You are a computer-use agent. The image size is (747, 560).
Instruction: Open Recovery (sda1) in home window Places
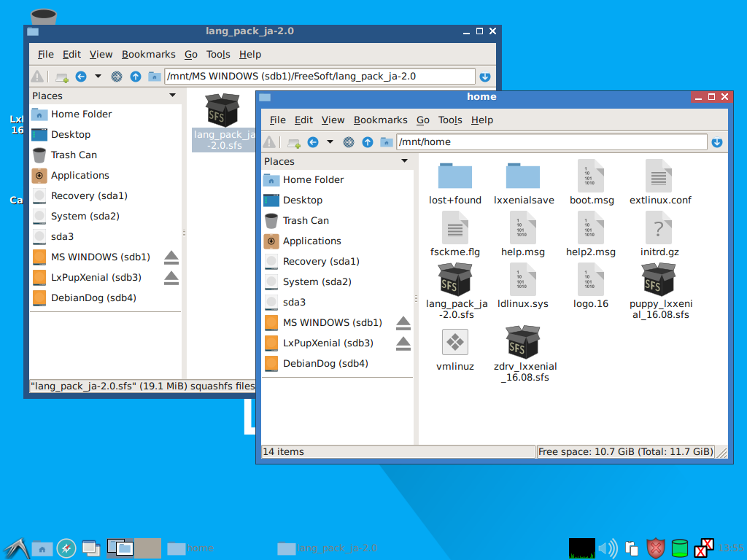tap(337, 262)
